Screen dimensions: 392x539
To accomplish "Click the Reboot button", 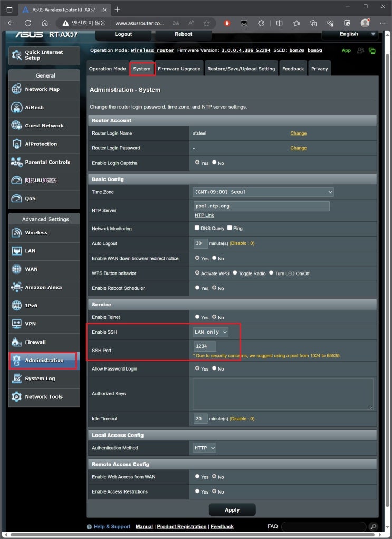I will click(x=184, y=34).
